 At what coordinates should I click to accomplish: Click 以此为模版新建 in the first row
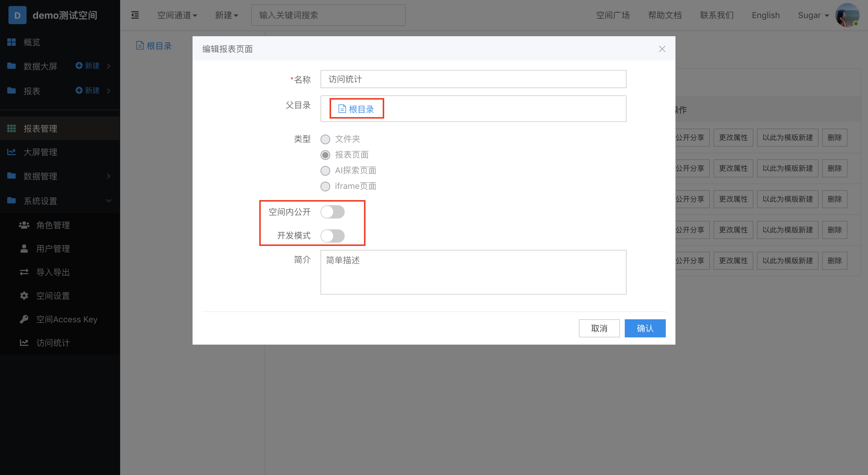(787, 137)
